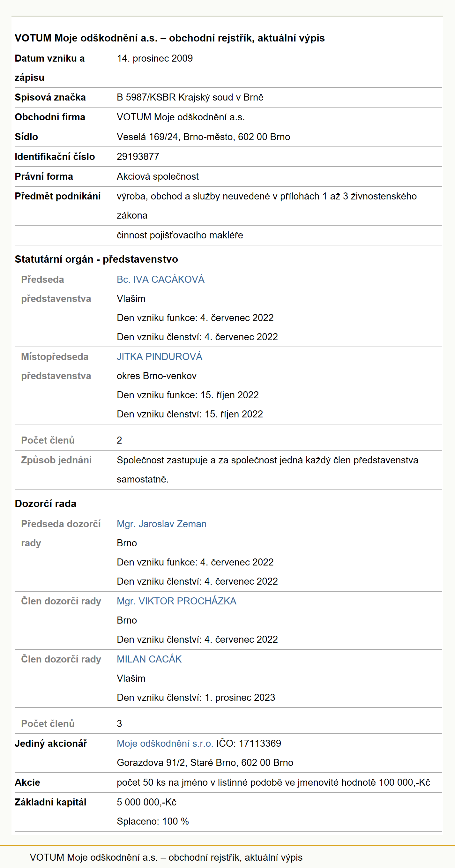
Task: Open the JITKA PINDUROVÁ person link
Action: click(159, 356)
